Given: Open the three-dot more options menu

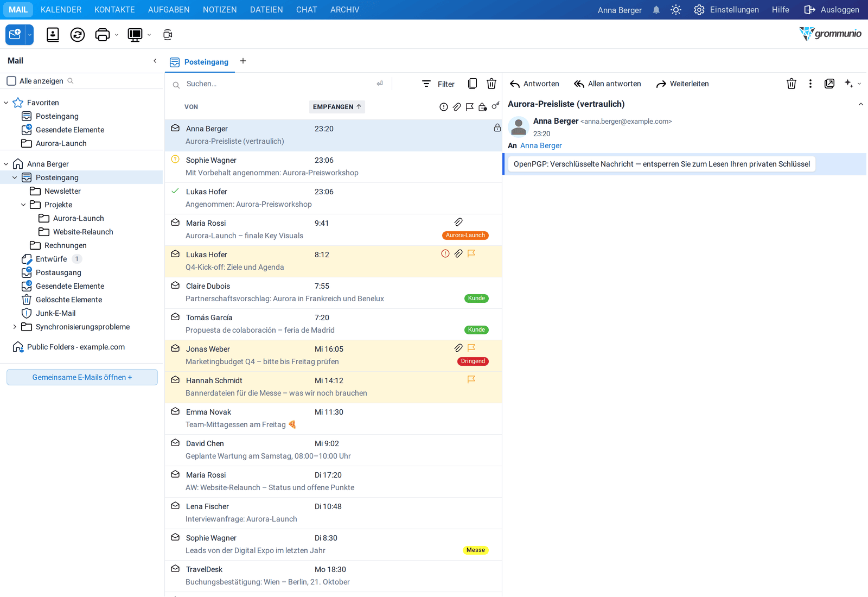Looking at the screenshot, I should 810,84.
